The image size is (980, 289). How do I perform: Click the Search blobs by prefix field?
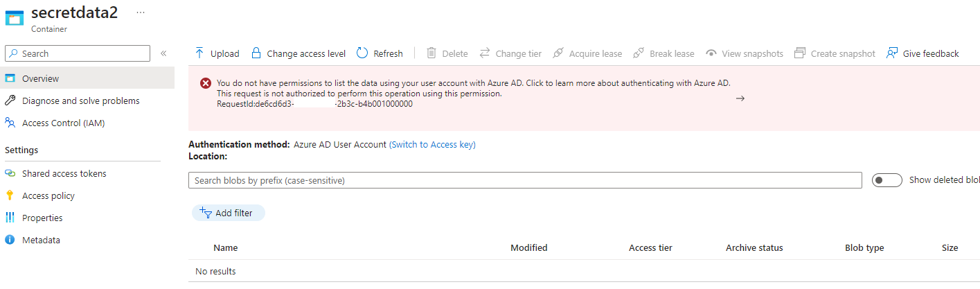point(525,180)
